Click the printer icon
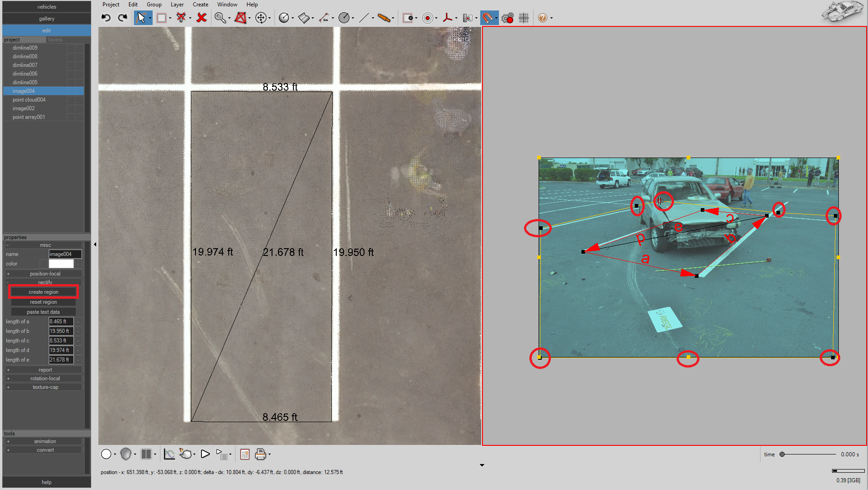The image size is (868, 490). coord(261,454)
